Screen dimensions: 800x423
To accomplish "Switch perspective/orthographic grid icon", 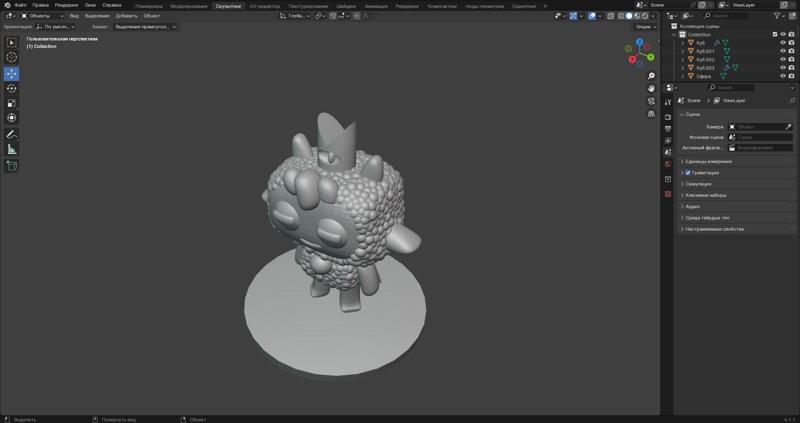I will click(x=651, y=114).
